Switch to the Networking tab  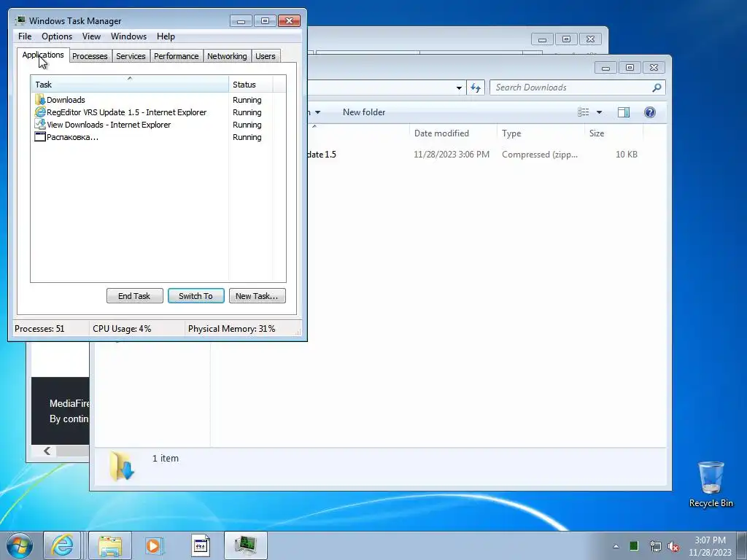pyautogui.click(x=227, y=56)
